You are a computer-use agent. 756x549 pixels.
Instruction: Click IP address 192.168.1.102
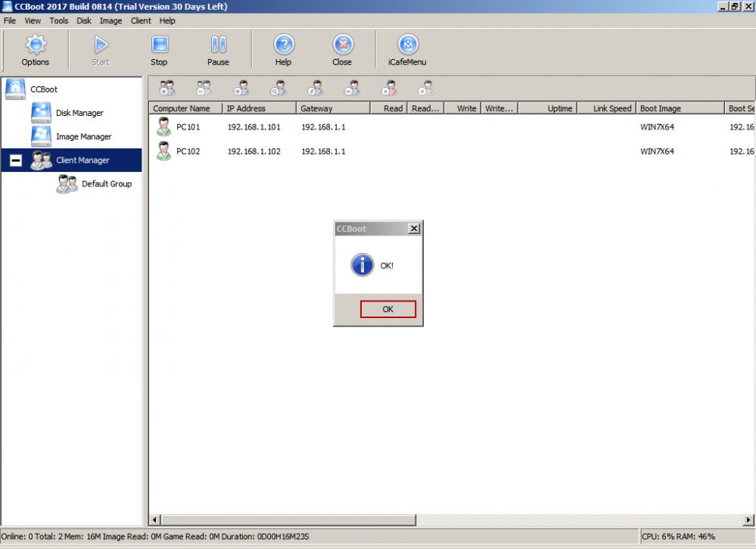[x=254, y=151]
